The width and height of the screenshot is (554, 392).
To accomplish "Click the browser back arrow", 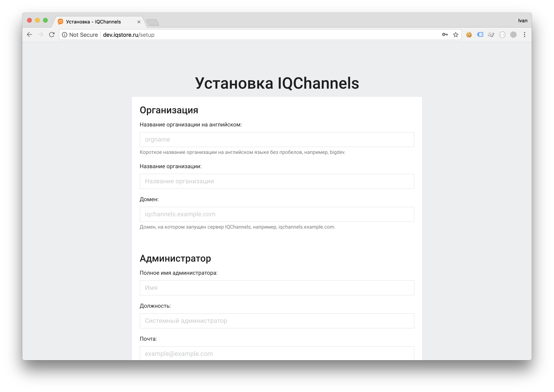I will coord(29,35).
